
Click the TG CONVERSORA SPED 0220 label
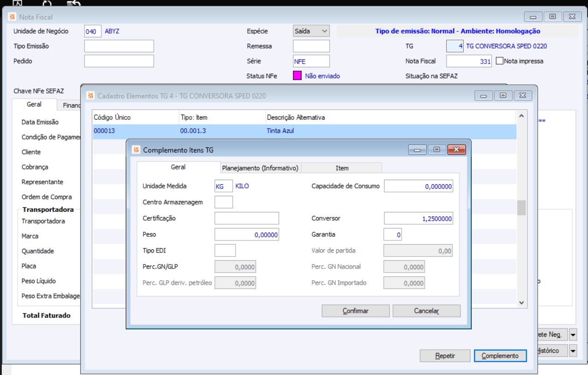pos(506,46)
